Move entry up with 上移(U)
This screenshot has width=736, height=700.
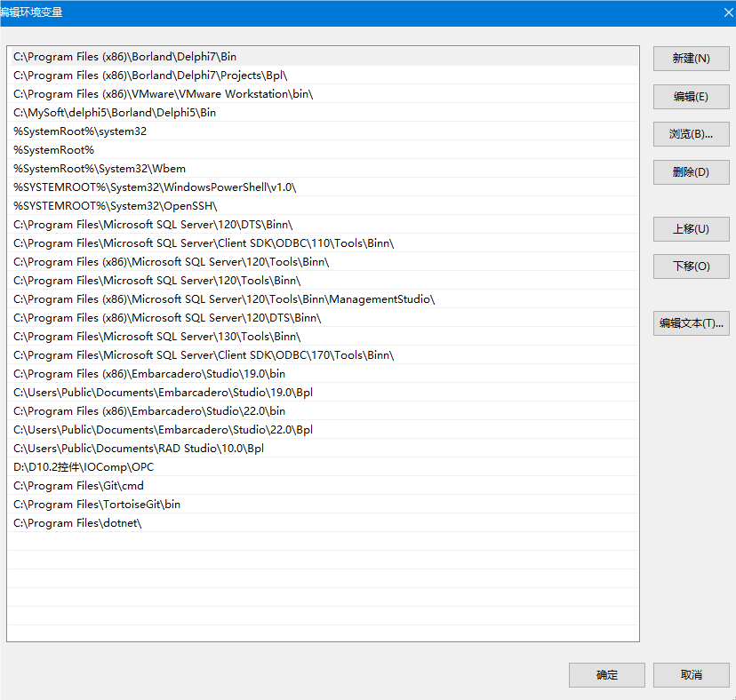pos(691,229)
